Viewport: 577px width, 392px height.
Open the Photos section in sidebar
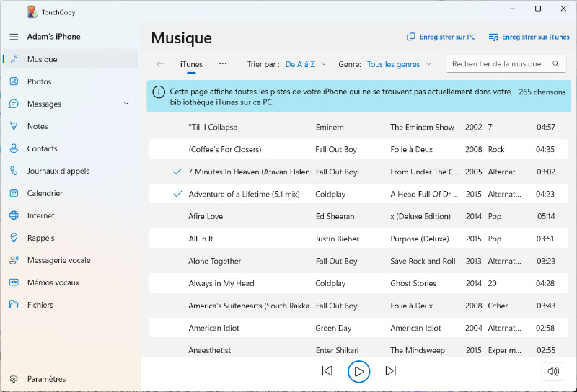pyautogui.click(x=39, y=81)
